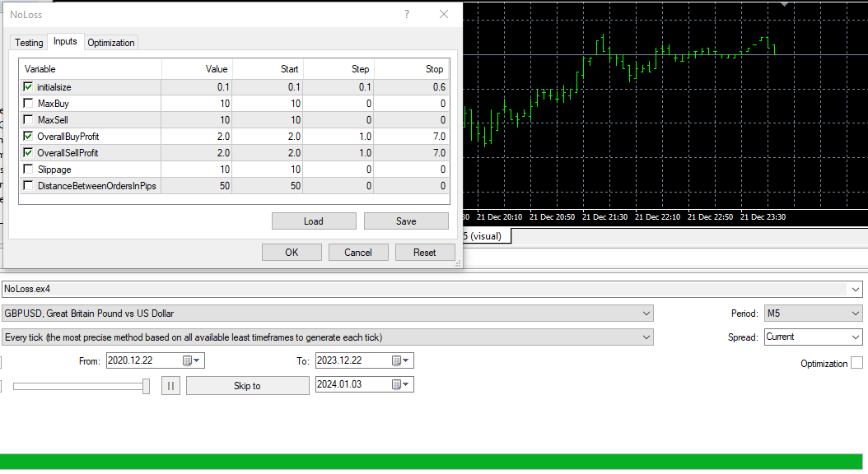
Task: Enable the DistanceBetweenOrdersInPips checkbox
Action: point(28,185)
